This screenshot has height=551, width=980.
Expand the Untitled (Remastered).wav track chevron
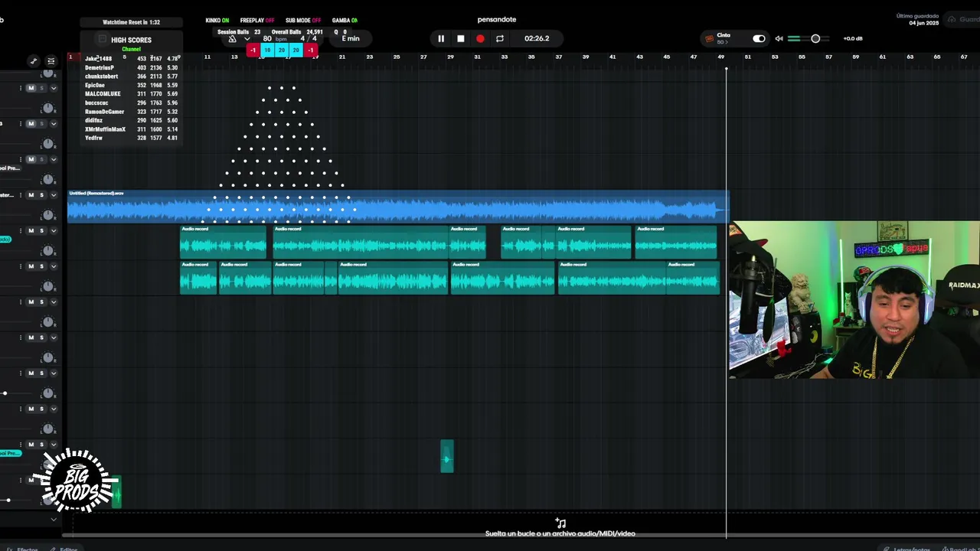(53, 195)
